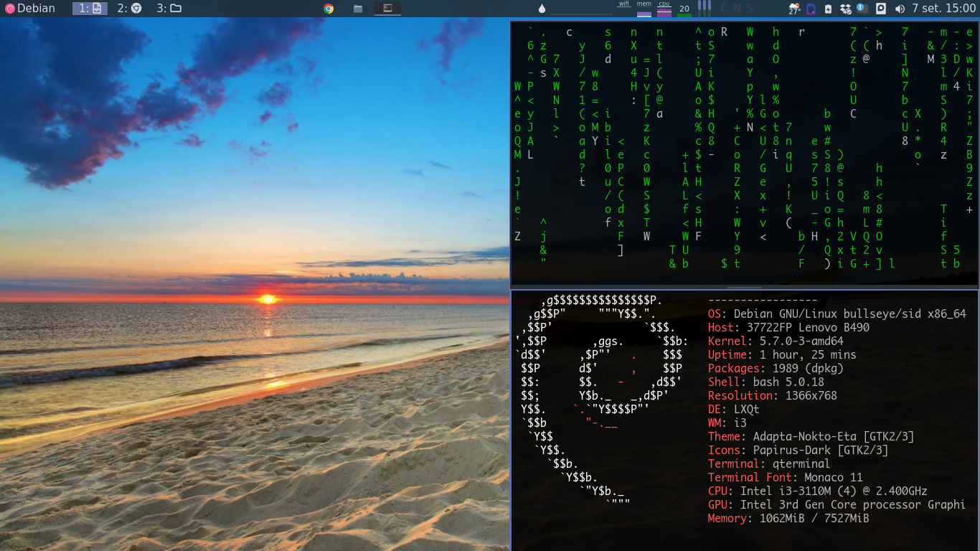Click the Uptime: 1 hour, 25 mins line
The image size is (980, 551).
[x=782, y=354]
